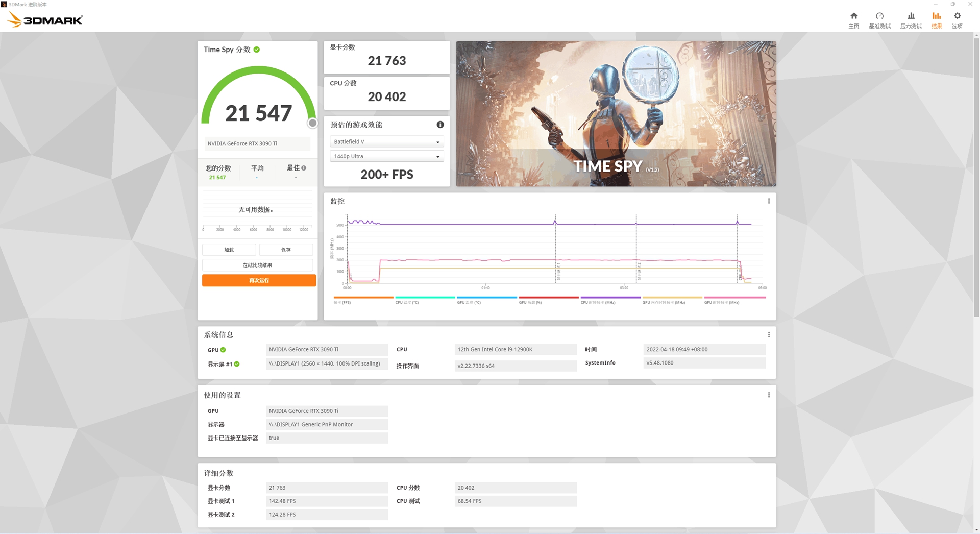Open the 1440p Ultra quality dropdown
980x534 pixels.
386,156
